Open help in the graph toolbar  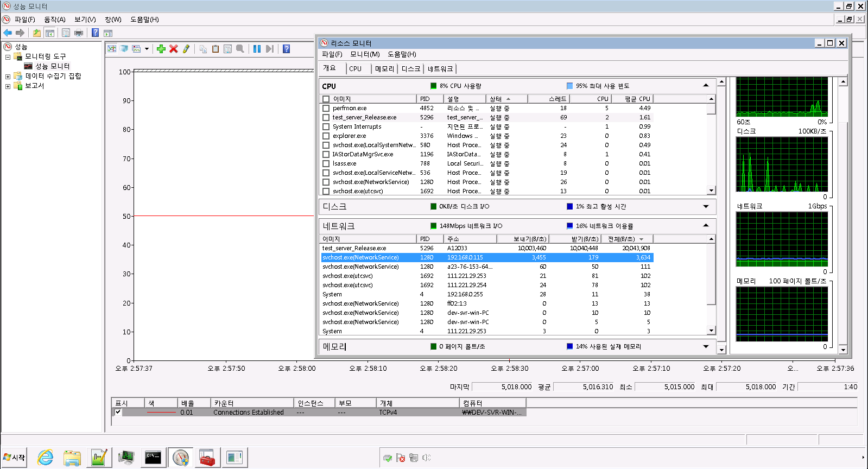click(x=287, y=49)
